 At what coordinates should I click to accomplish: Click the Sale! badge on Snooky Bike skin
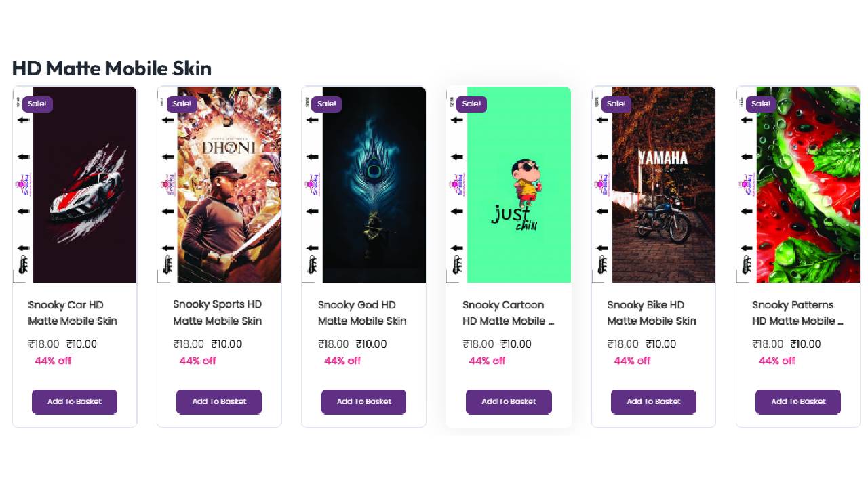pyautogui.click(x=616, y=104)
